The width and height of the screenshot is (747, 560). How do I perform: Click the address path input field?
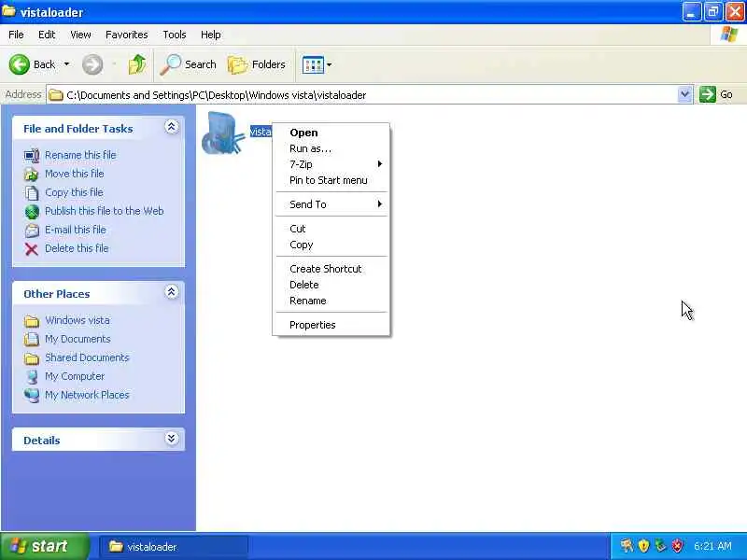click(362, 95)
